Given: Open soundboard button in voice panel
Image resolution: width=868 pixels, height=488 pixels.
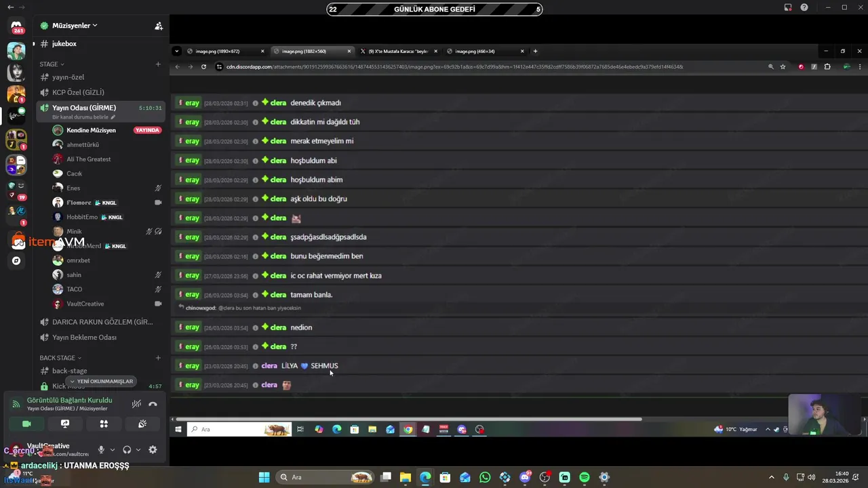Looking at the screenshot, I should click(x=142, y=424).
